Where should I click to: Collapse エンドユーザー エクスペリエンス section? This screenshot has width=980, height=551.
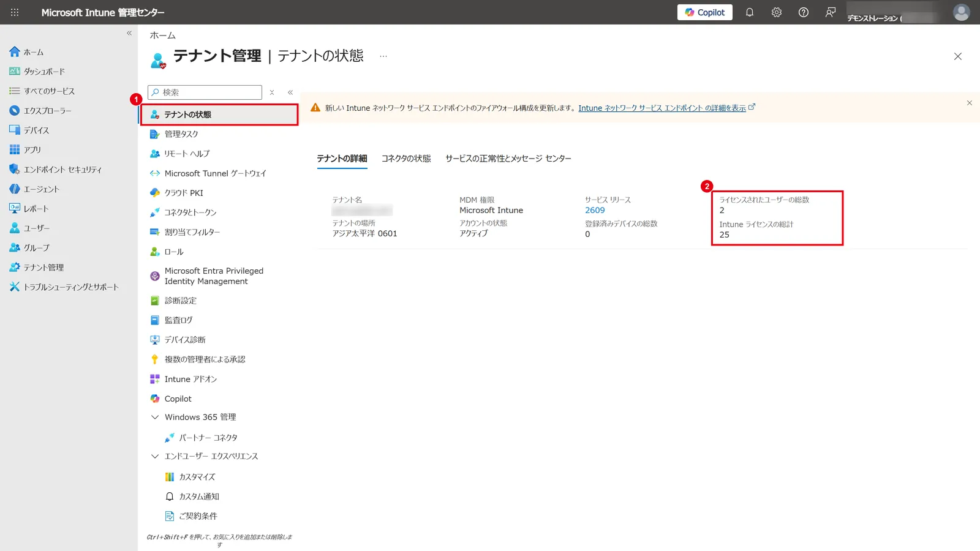coord(155,456)
